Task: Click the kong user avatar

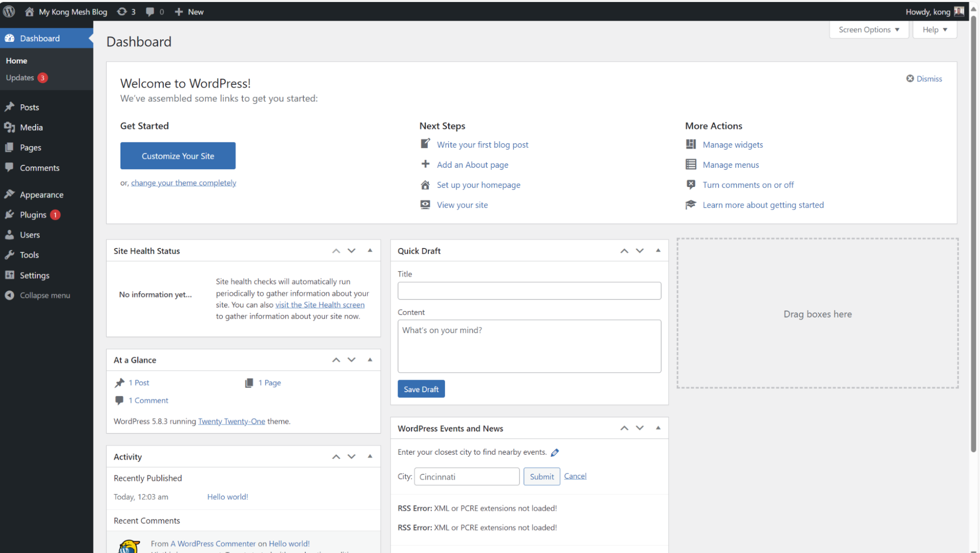Action: pos(959,11)
